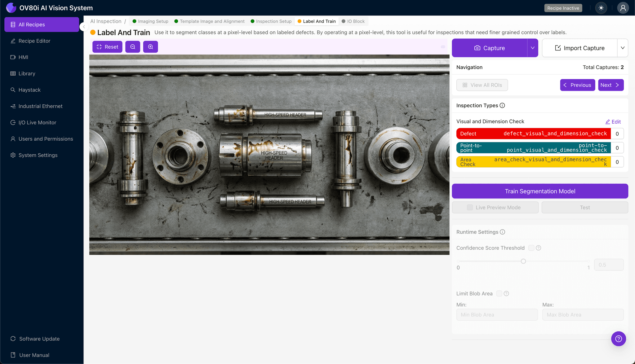This screenshot has height=364, width=635.
Task: Click the Min Blob Area input field
Action: click(x=497, y=314)
